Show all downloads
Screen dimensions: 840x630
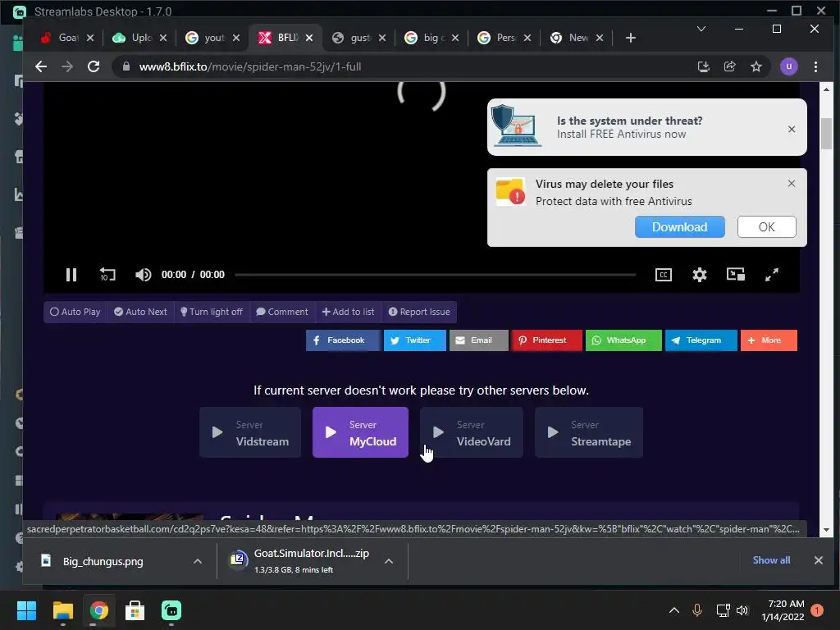coord(771,559)
